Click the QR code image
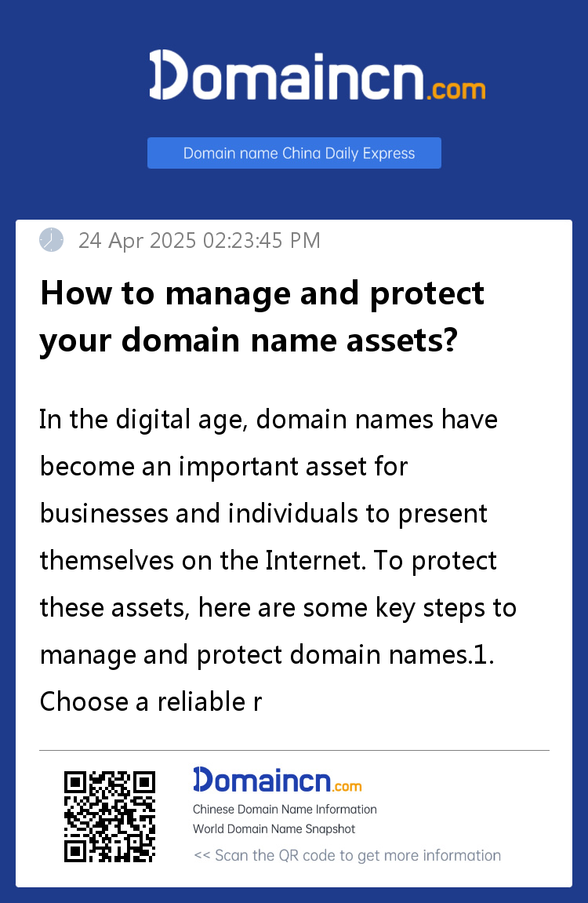 (x=109, y=817)
